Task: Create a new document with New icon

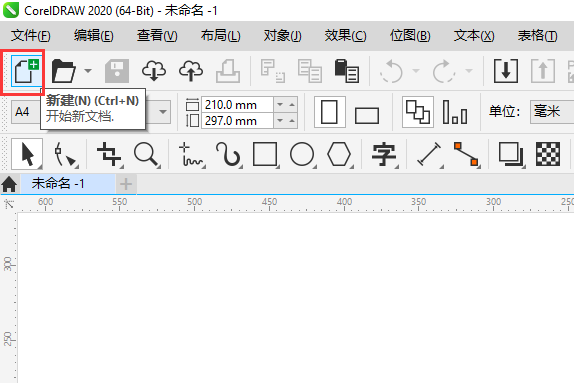Action: (x=26, y=71)
